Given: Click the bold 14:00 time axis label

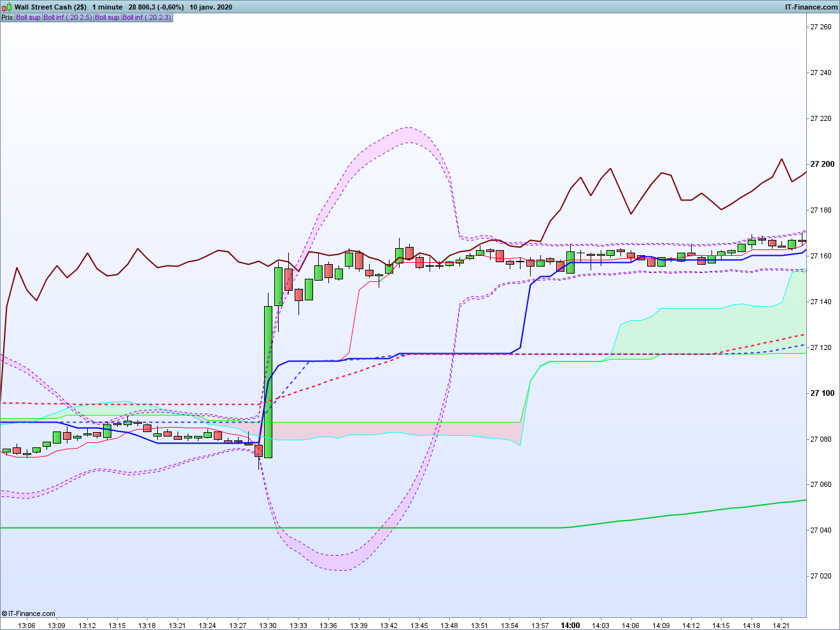Looking at the screenshot, I should pos(570,626).
